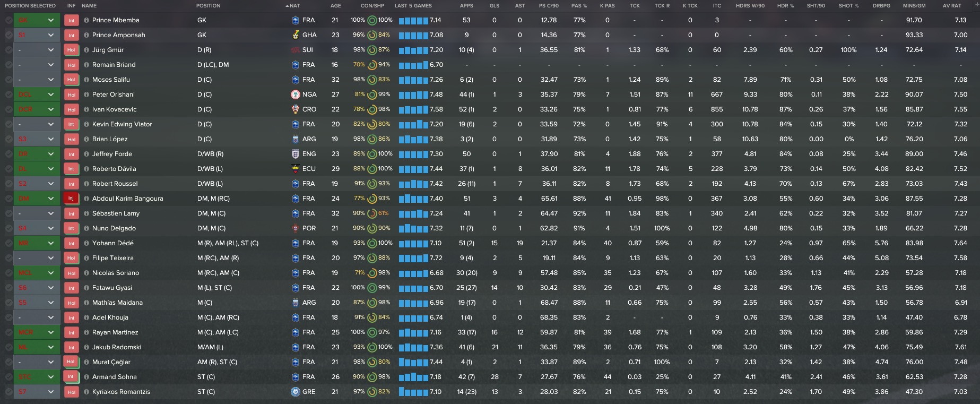Open info icon next to Ivan Kovacevic
980x404 pixels.
(86, 109)
